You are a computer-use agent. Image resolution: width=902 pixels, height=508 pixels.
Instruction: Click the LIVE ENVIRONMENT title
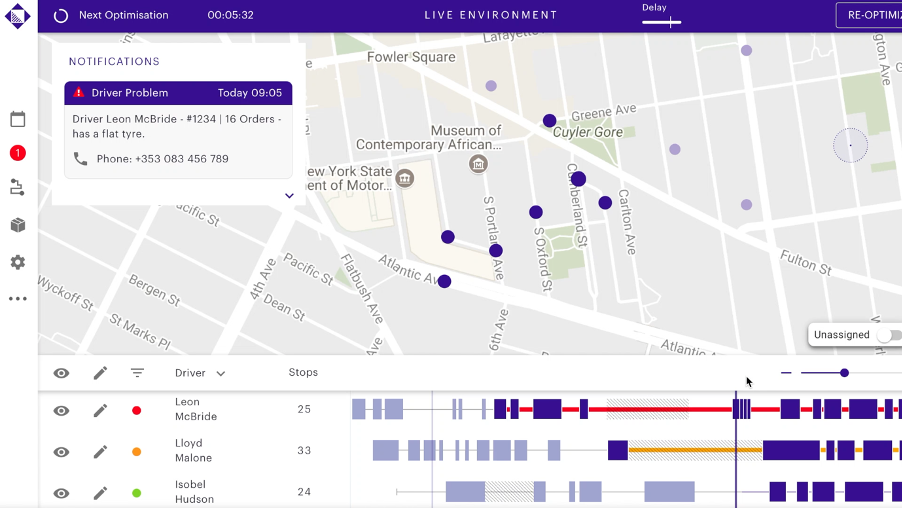pos(491,16)
